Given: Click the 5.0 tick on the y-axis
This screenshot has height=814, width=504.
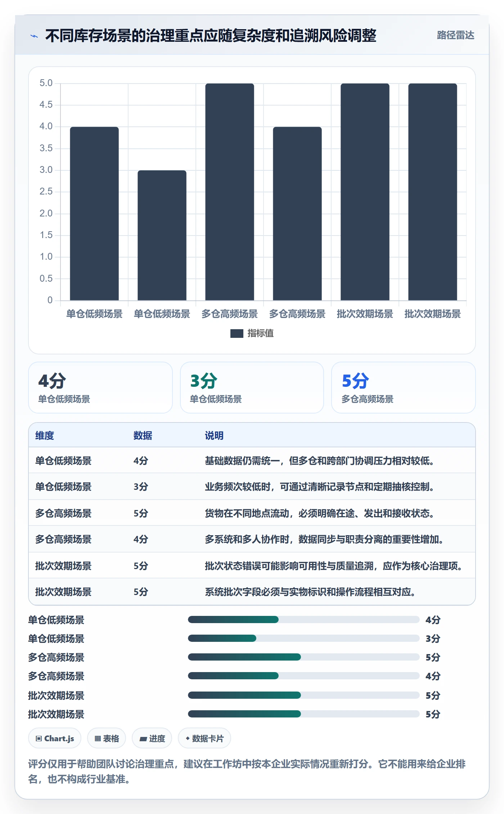Looking at the screenshot, I should point(46,83).
